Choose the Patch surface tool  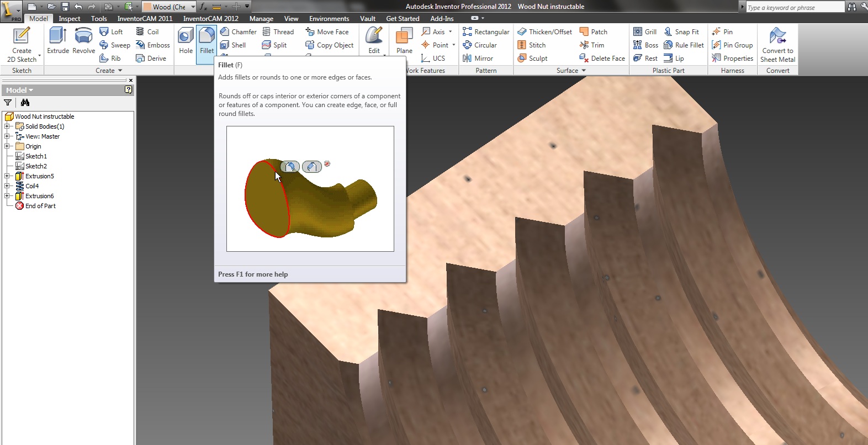pos(594,32)
